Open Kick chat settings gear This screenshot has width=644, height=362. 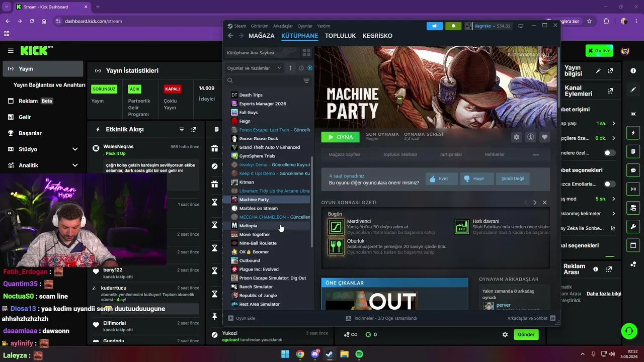click(x=505, y=334)
